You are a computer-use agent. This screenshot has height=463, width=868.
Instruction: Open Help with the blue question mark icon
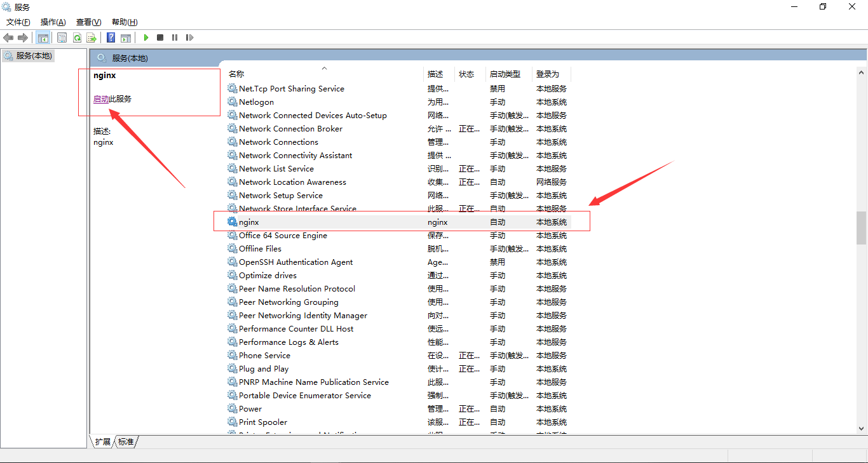tap(111, 37)
